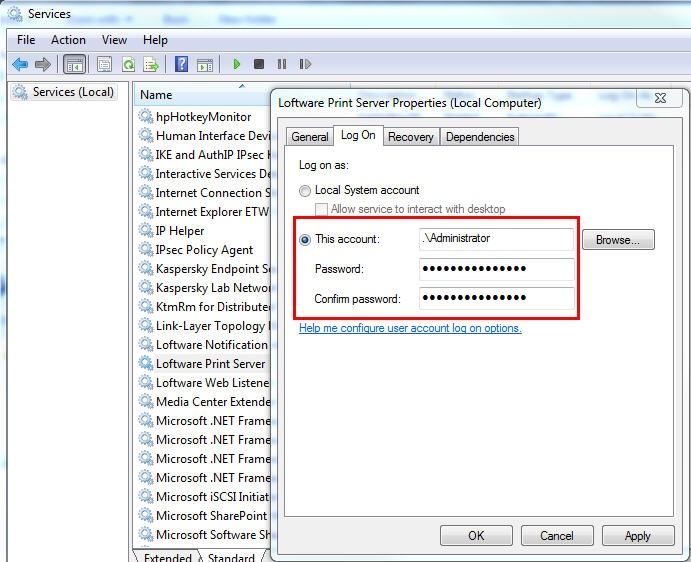The width and height of the screenshot is (691, 562).
Task: Open the View menu
Action: (114, 40)
